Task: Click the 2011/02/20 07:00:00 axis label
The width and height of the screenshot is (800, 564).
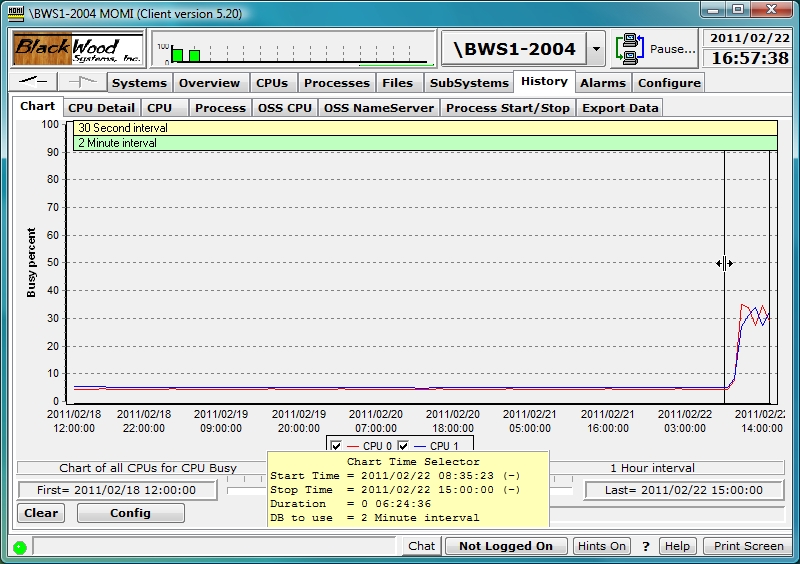Action: click(376, 421)
